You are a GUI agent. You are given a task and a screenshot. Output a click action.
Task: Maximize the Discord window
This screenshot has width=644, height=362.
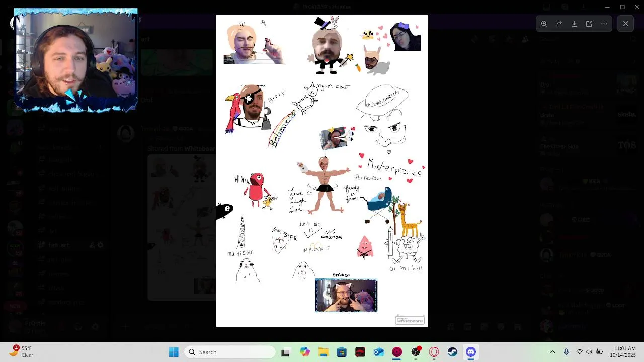click(x=622, y=7)
